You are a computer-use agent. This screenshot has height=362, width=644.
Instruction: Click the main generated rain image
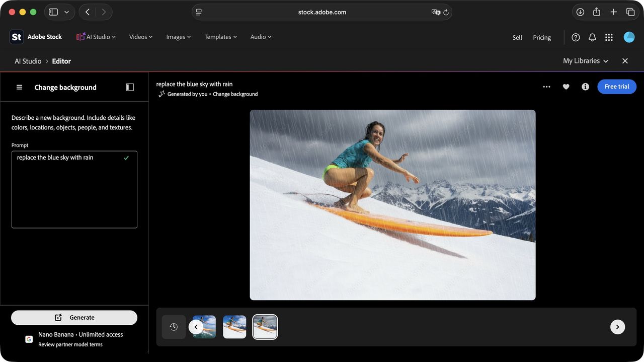392,205
